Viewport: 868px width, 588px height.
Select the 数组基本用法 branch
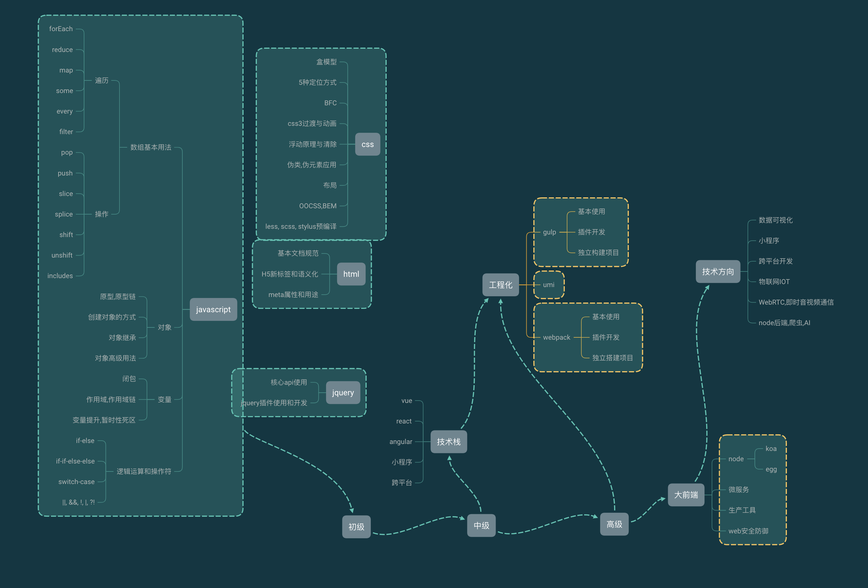coord(151,147)
